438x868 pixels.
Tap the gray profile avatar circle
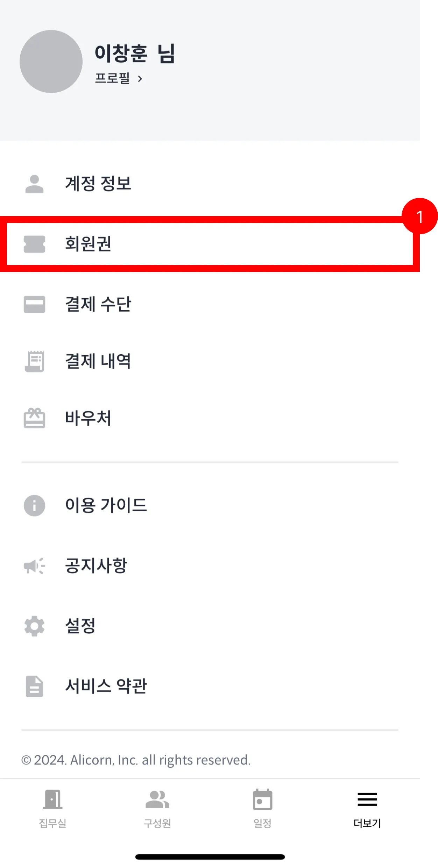51,62
